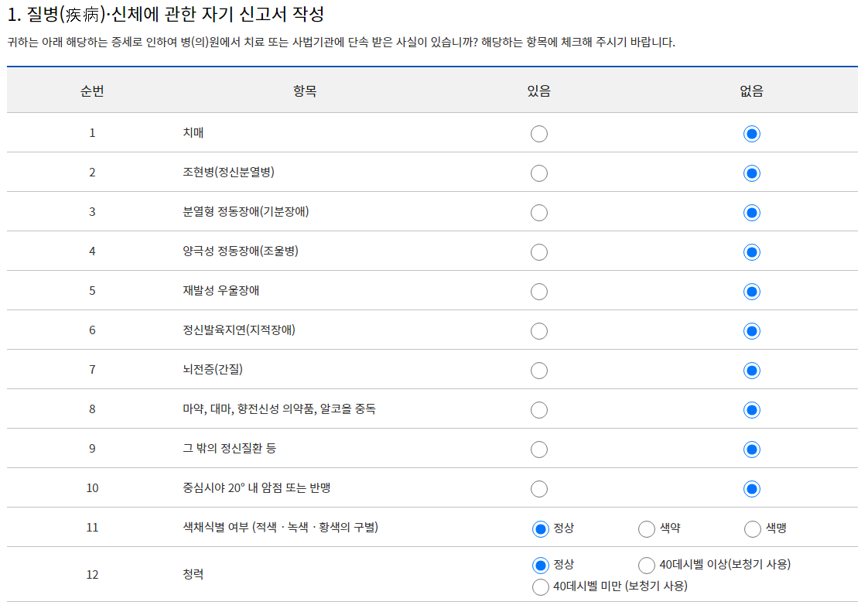Choose 있음 for 양극성 정동장애(조울병)
The width and height of the screenshot is (868, 612).
(538, 252)
